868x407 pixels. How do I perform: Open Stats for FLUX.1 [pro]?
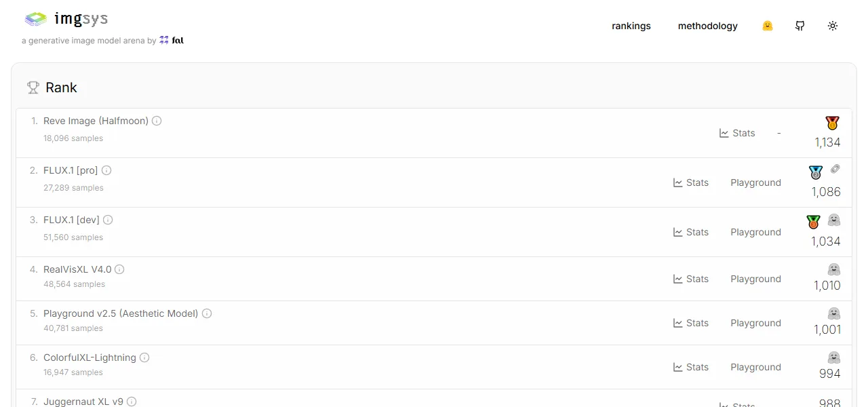point(691,182)
